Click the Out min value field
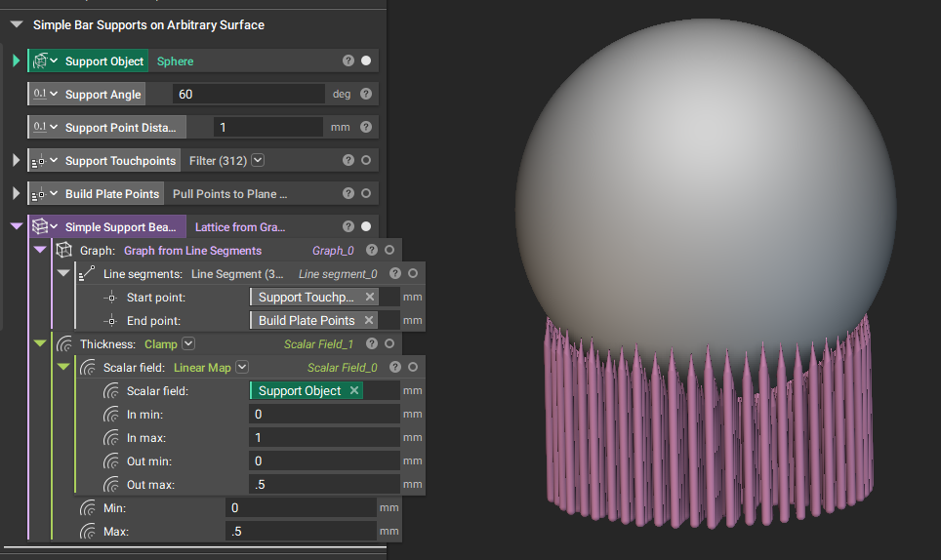The height and width of the screenshot is (560, 941). (x=325, y=460)
